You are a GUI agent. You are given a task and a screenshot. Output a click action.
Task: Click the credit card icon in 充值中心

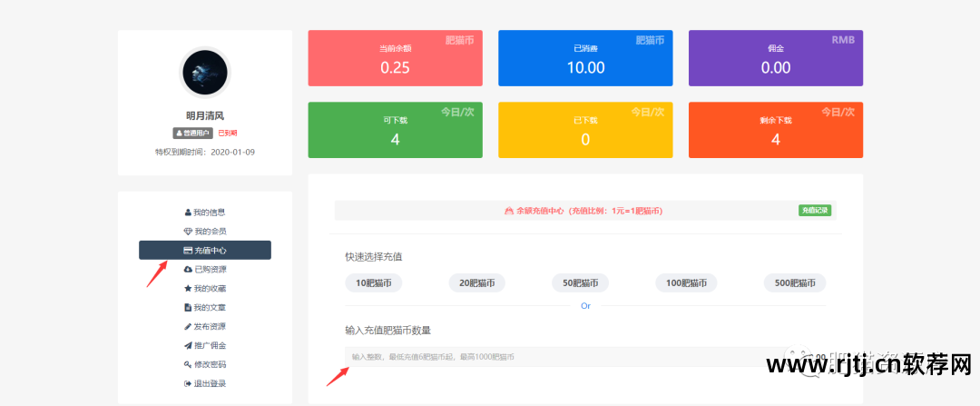[x=188, y=251]
